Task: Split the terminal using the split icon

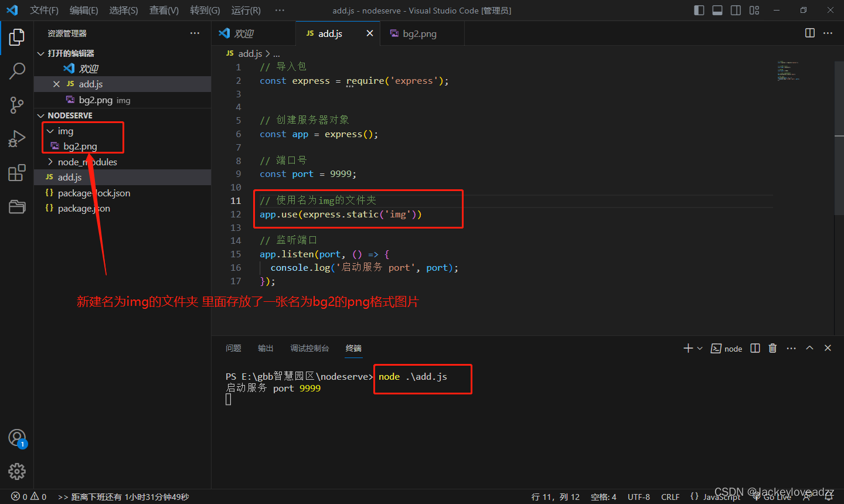Action: pos(755,348)
